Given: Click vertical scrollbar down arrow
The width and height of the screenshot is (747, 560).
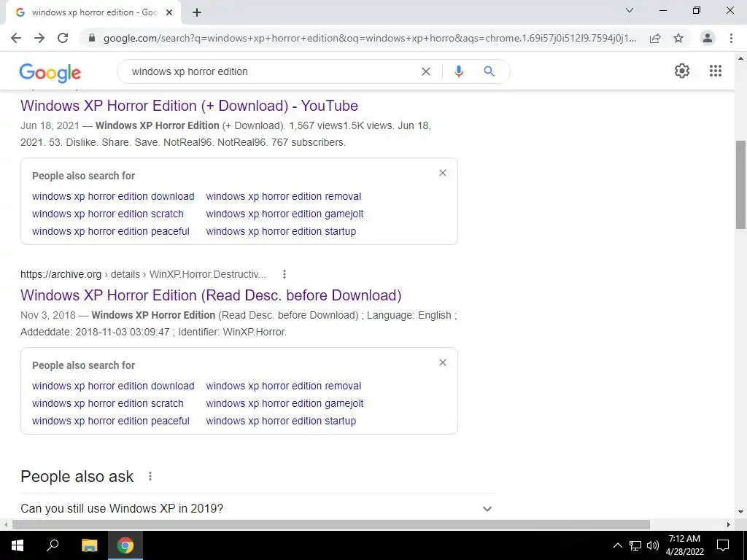Looking at the screenshot, I should [x=741, y=512].
